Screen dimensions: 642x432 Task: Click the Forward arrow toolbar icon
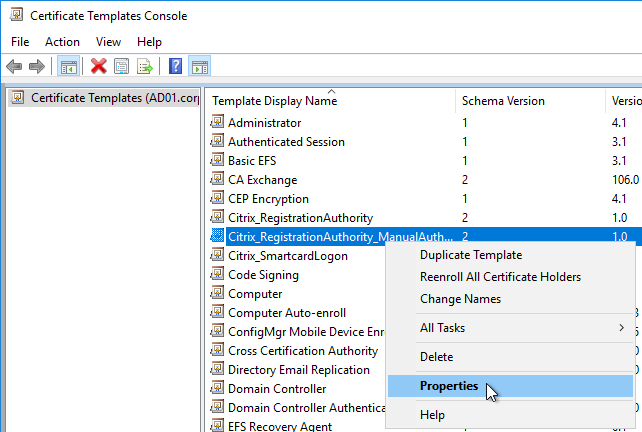[x=37, y=66]
